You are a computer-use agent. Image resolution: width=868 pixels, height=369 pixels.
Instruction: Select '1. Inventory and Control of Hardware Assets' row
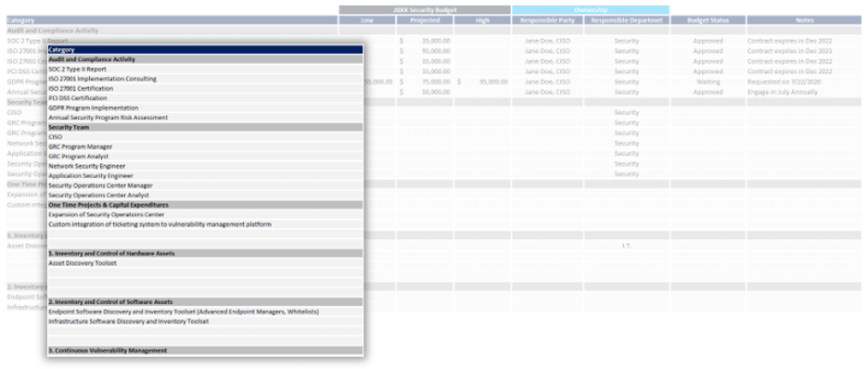coord(205,253)
